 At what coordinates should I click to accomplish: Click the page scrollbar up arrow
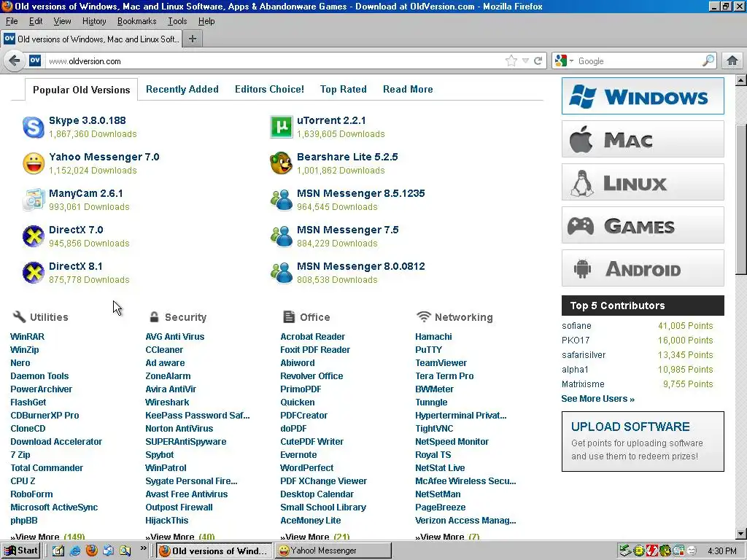[x=741, y=80]
